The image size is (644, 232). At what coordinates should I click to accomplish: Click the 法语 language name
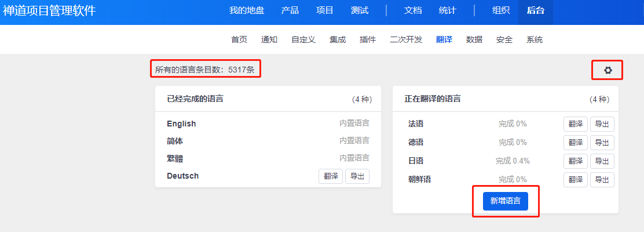(x=416, y=124)
